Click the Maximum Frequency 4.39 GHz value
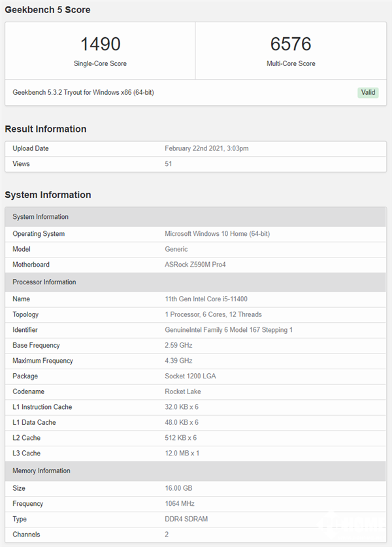Viewport: 392px width, 547px height. pyautogui.click(x=179, y=361)
